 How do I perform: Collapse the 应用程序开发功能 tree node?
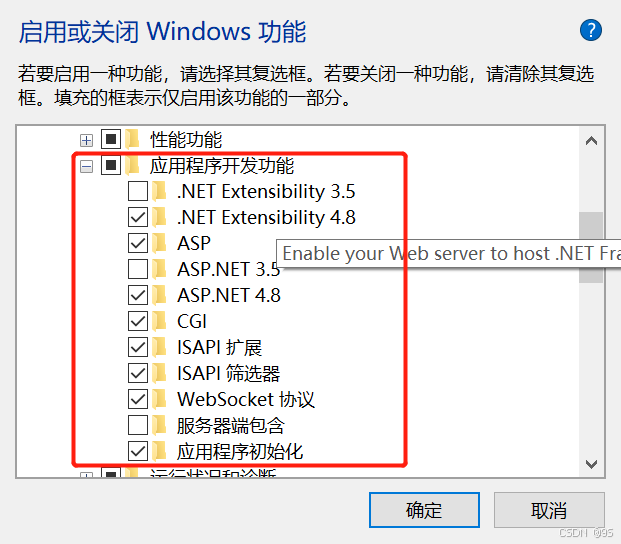click(87, 166)
